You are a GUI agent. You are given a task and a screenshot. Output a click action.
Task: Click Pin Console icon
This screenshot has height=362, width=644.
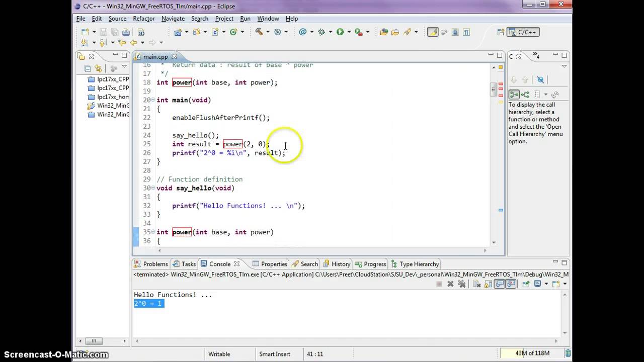pyautogui.click(x=526, y=284)
